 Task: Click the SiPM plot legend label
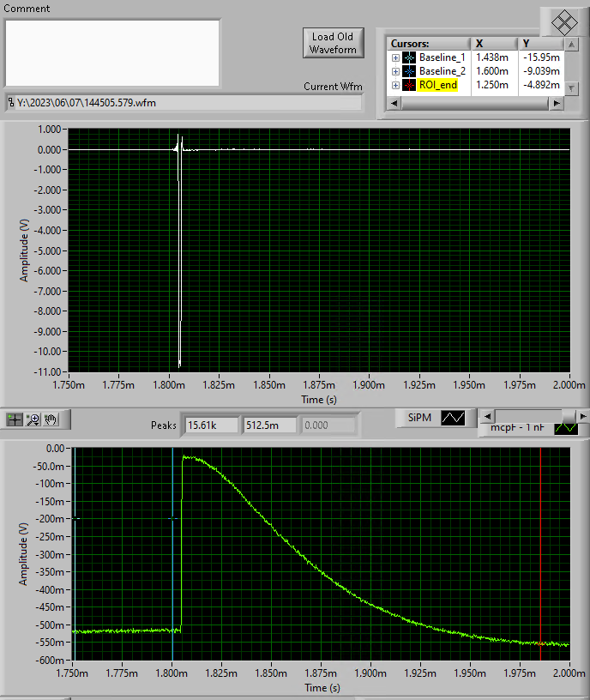(x=420, y=417)
